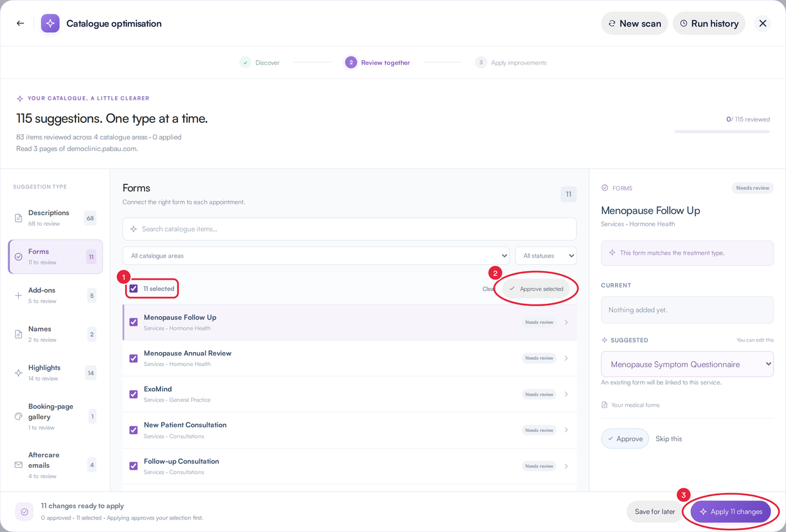786x532 pixels.
Task: Click the 0/115 reviewed progress bar
Action: click(x=722, y=131)
